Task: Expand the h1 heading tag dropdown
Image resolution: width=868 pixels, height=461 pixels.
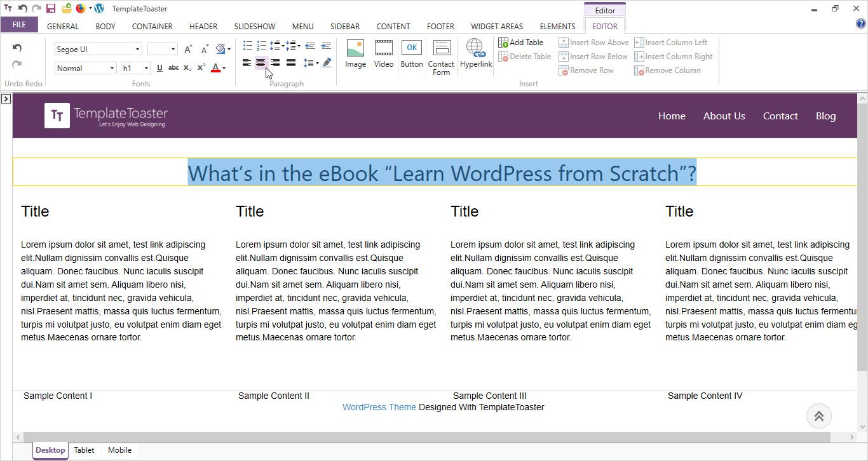Action: click(146, 69)
